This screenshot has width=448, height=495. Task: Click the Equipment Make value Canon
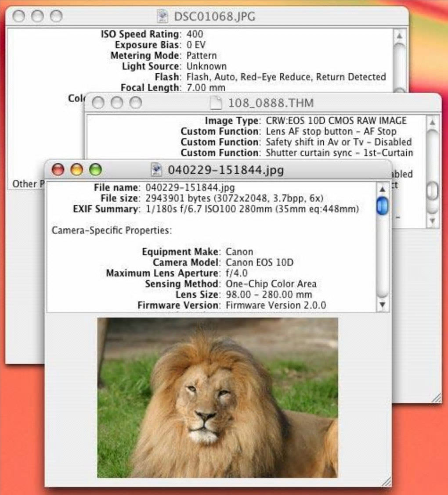point(239,251)
